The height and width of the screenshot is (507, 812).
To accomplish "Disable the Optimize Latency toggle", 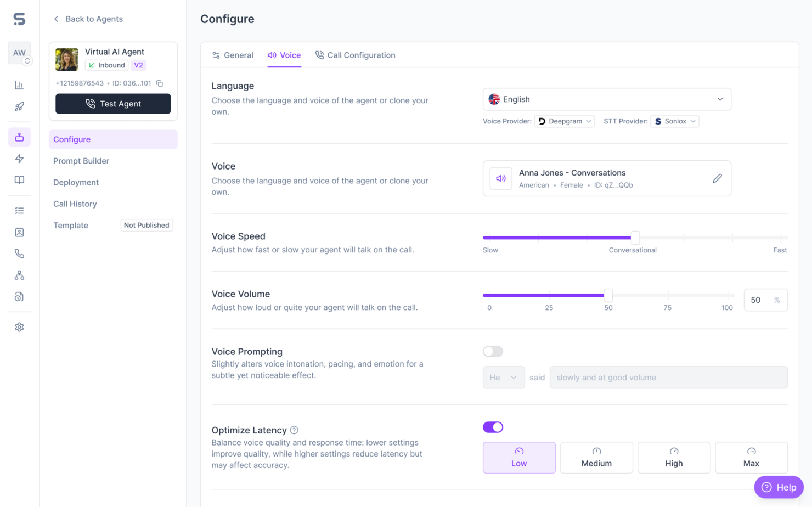I will [x=492, y=427].
